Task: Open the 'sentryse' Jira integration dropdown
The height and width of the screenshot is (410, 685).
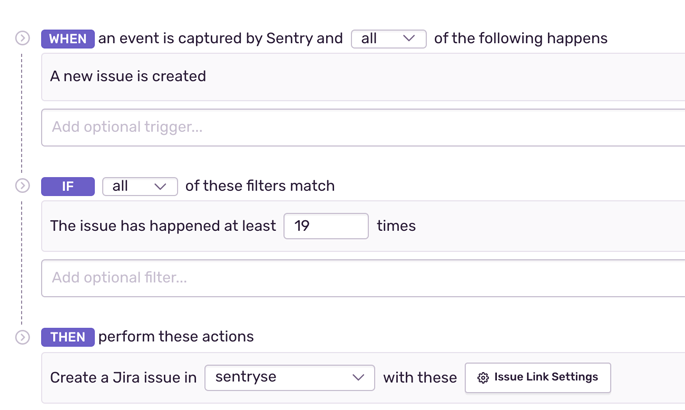Action: click(x=289, y=378)
